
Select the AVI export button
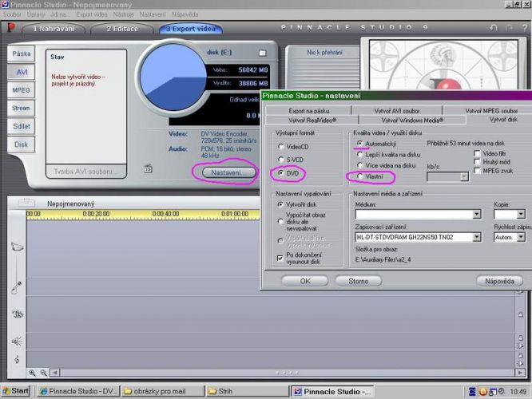[x=21, y=72]
